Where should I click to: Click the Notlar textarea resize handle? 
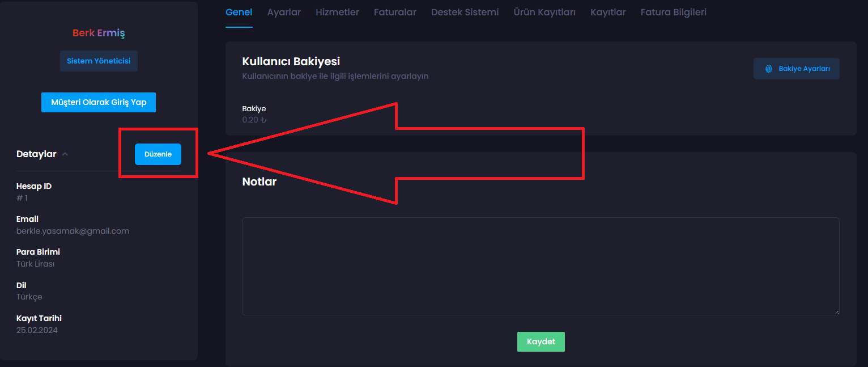click(836, 311)
